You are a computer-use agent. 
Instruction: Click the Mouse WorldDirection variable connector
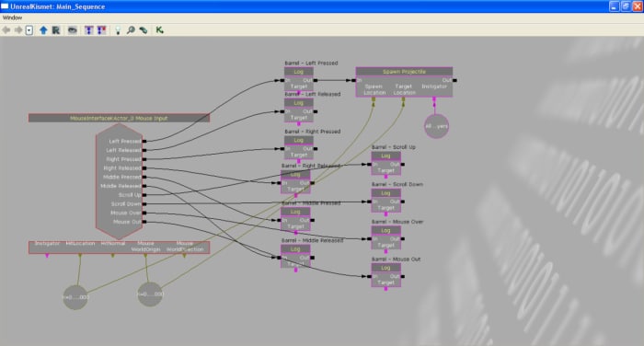(184, 256)
